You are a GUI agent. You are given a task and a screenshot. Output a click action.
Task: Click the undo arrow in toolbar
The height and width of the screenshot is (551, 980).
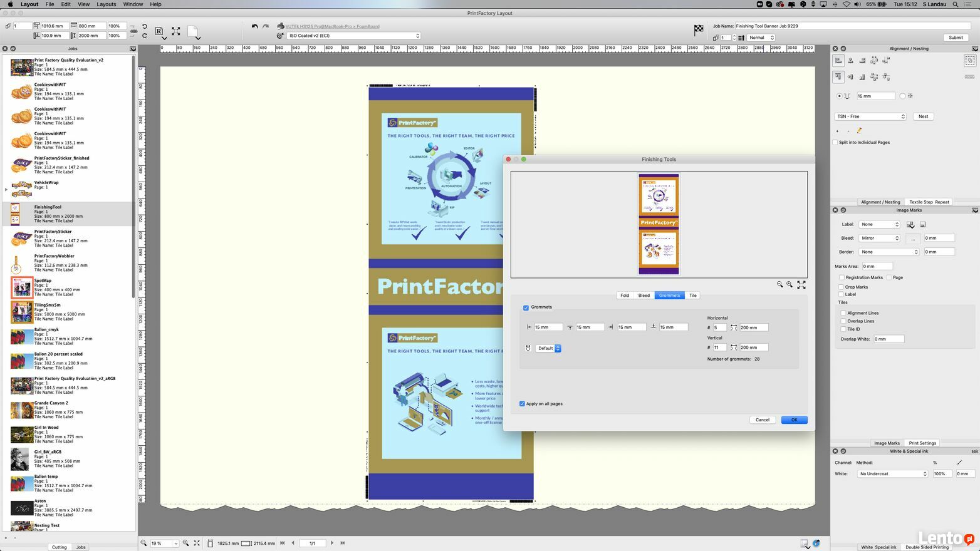pyautogui.click(x=254, y=26)
